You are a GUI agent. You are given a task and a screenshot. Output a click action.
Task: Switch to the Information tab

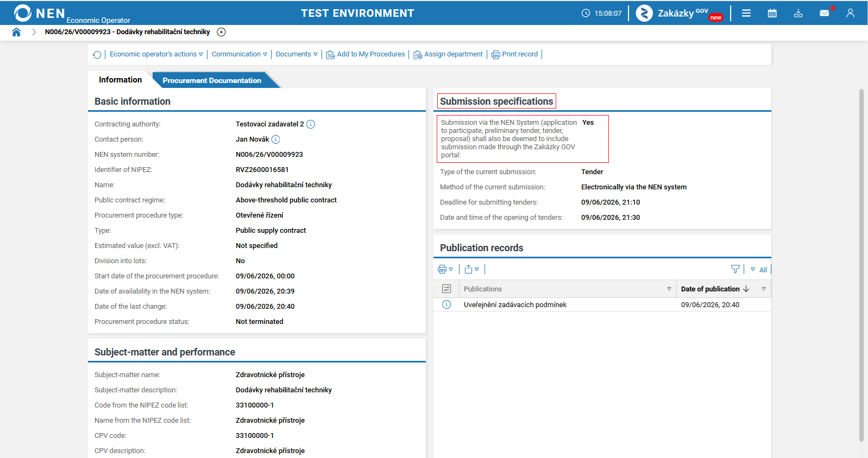pyautogui.click(x=120, y=80)
